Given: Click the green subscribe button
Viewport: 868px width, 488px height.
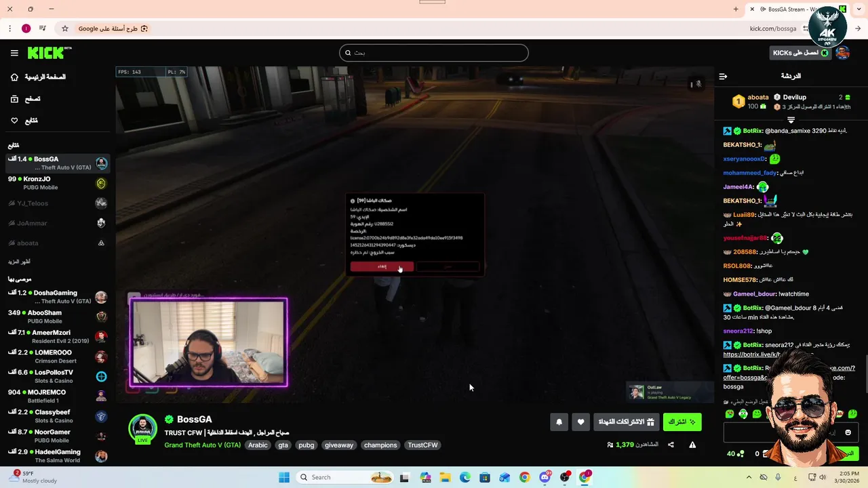Looking at the screenshot, I should tap(682, 422).
